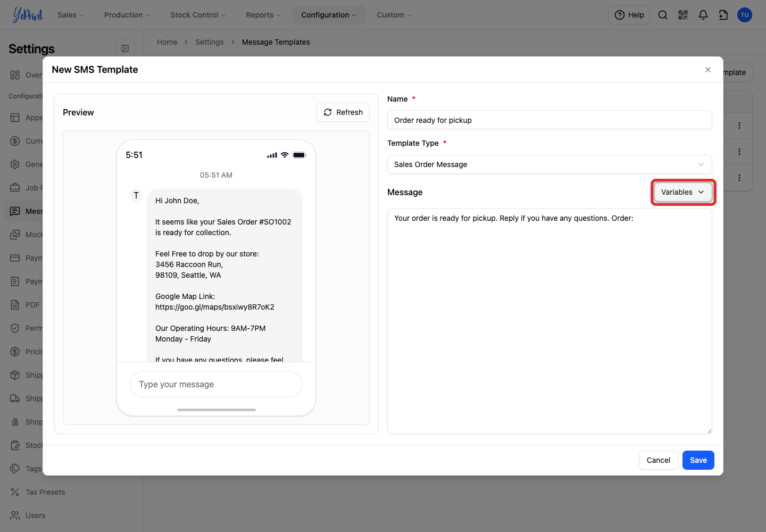Image resolution: width=766 pixels, height=532 pixels.
Task: Close the New SMS Template dialog
Action: [x=708, y=70]
